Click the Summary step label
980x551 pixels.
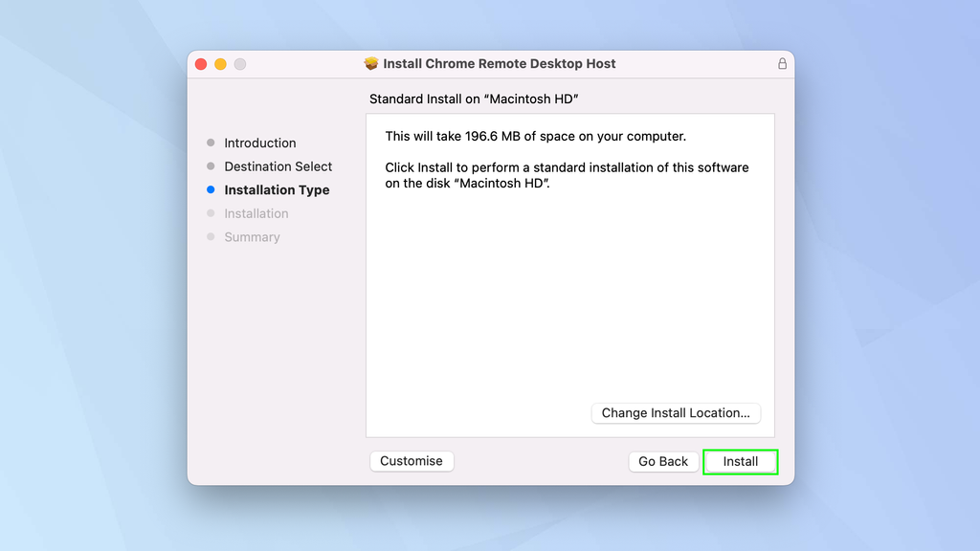pos(252,236)
